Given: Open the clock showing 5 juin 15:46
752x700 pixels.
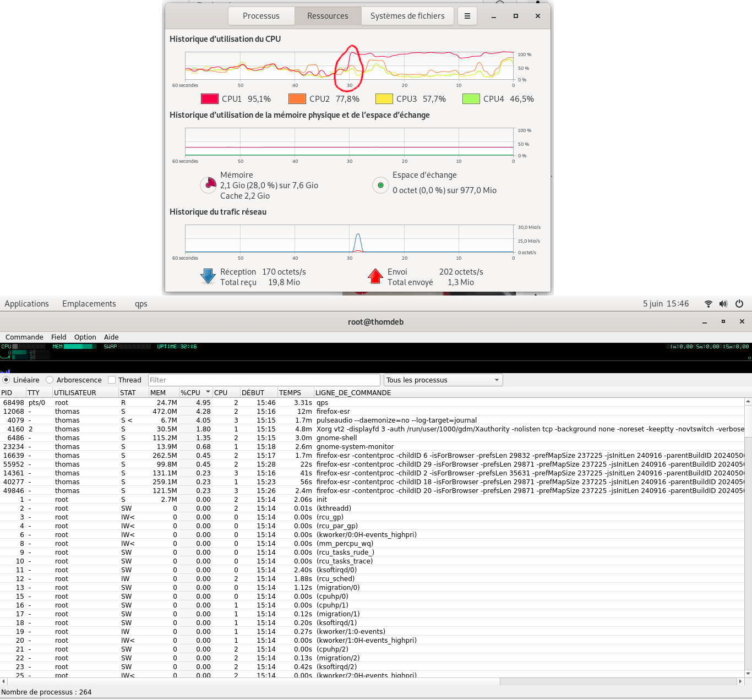Looking at the screenshot, I should click(x=666, y=304).
